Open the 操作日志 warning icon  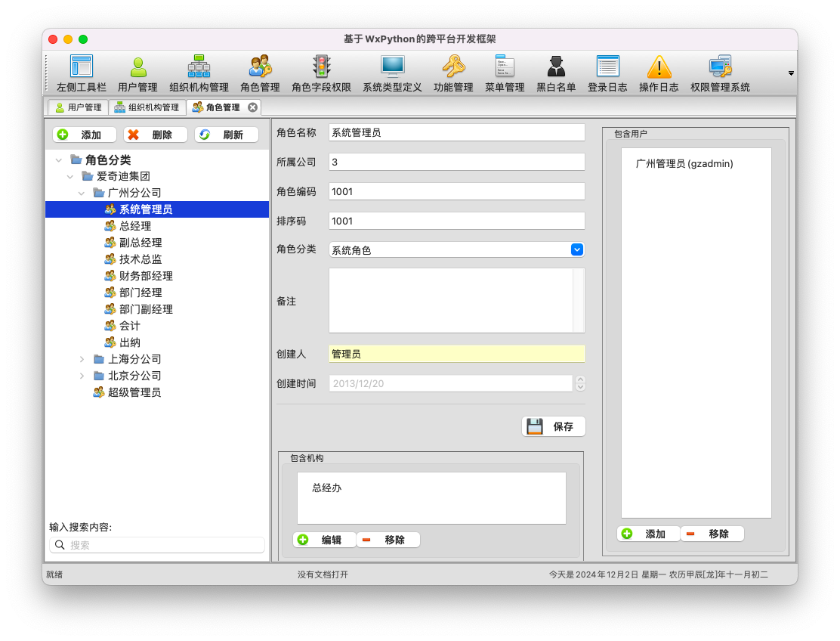(659, 68)
